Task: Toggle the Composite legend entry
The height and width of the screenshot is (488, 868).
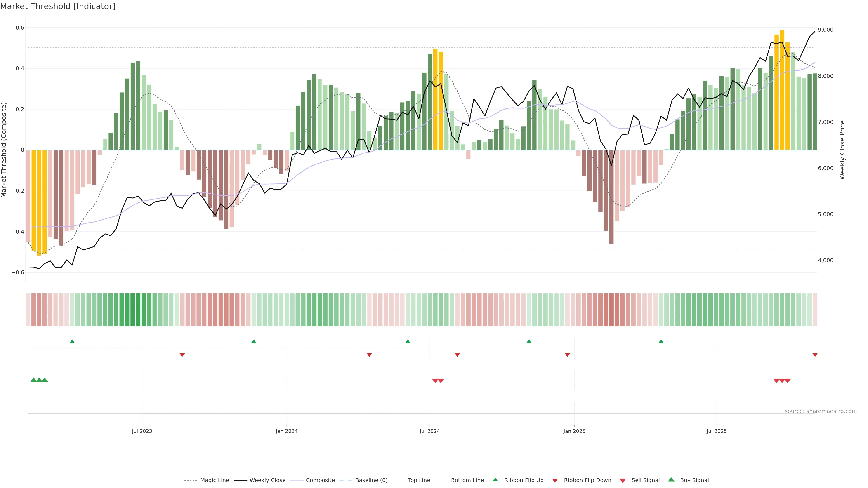Action: [x=320, y=480]
